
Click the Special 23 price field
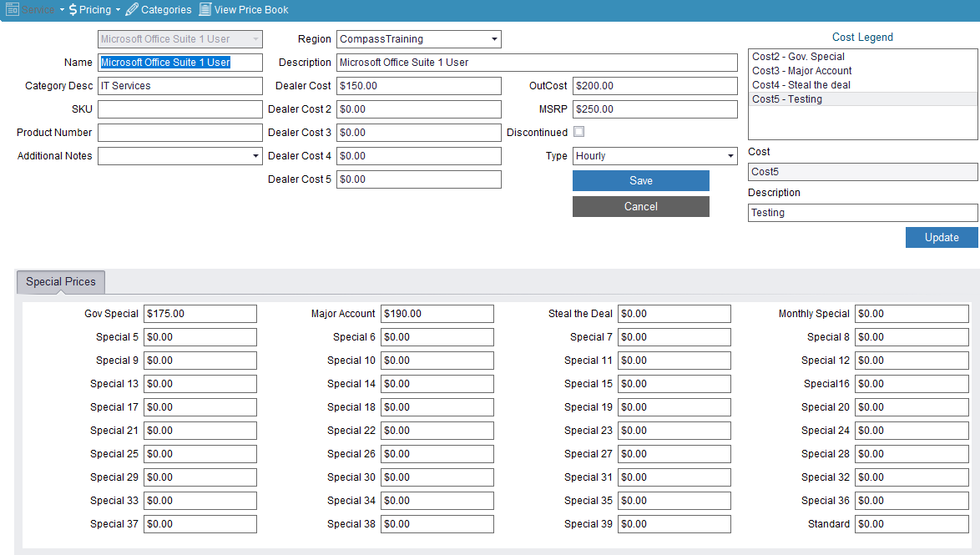click(x=674, y=431)
